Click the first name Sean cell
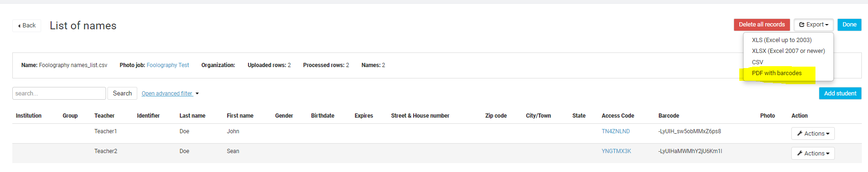 coord(233,151)
